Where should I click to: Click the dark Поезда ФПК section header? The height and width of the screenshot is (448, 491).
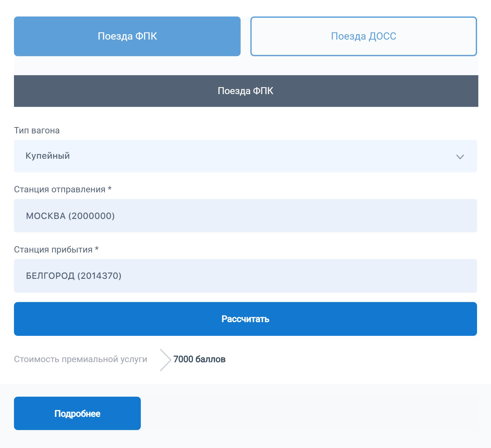point(246,91)
